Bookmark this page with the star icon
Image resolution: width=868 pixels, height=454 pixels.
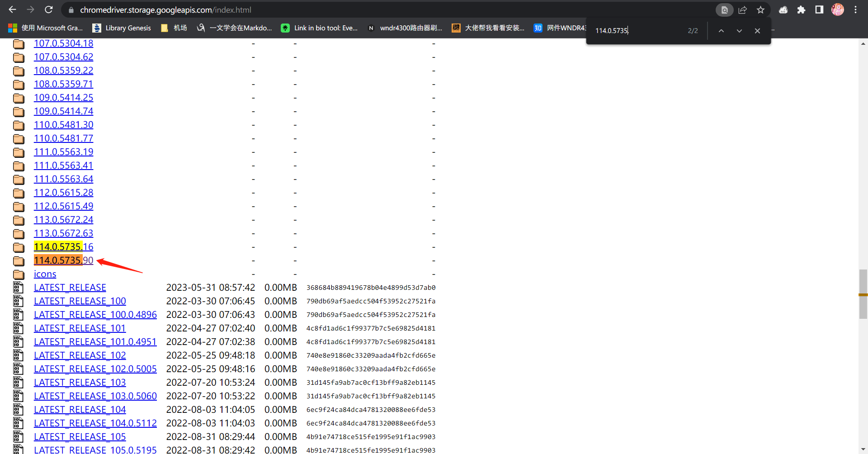[760, 10]
